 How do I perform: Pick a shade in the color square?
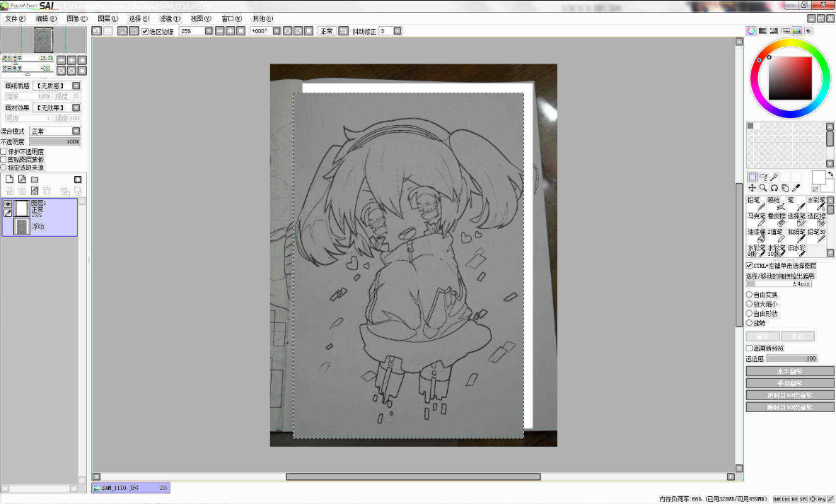[x=789, y=79]
